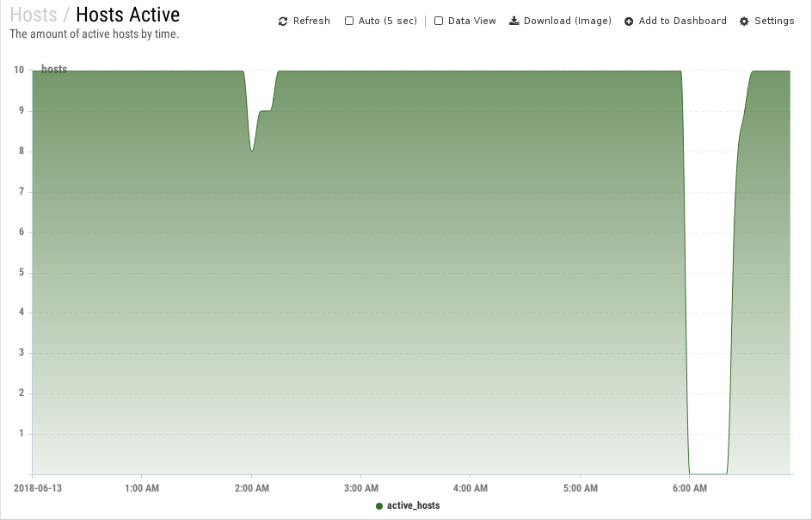Click the y-axis value 8
812x520 pixels.
pos(22,151)
